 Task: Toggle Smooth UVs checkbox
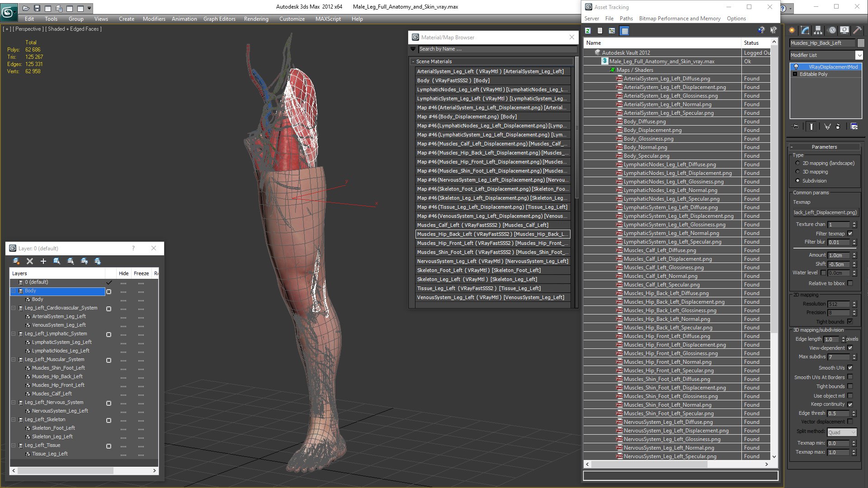[x=850, y=368]
